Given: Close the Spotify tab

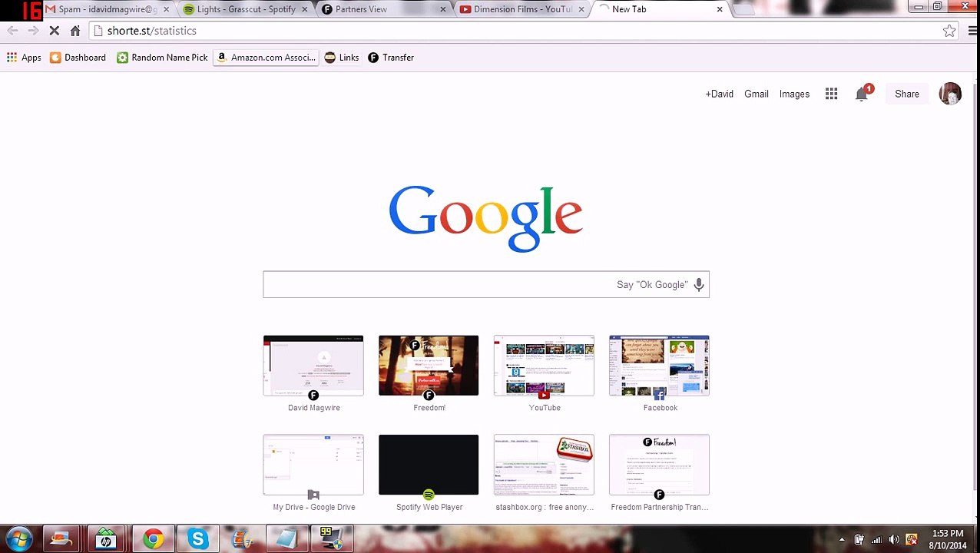Looking at the screenshot, I should coord(305,9).
